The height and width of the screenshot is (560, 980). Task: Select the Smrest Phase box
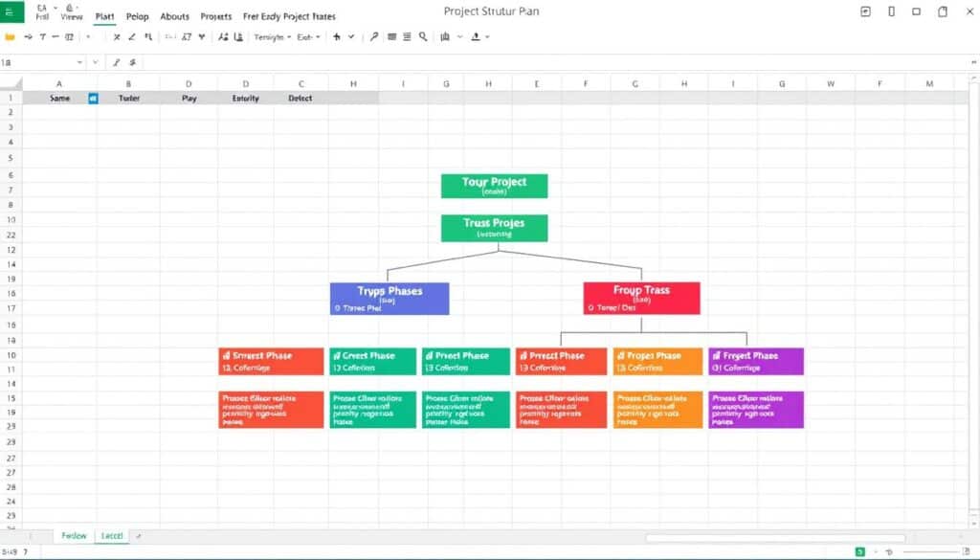click(271, 362)
